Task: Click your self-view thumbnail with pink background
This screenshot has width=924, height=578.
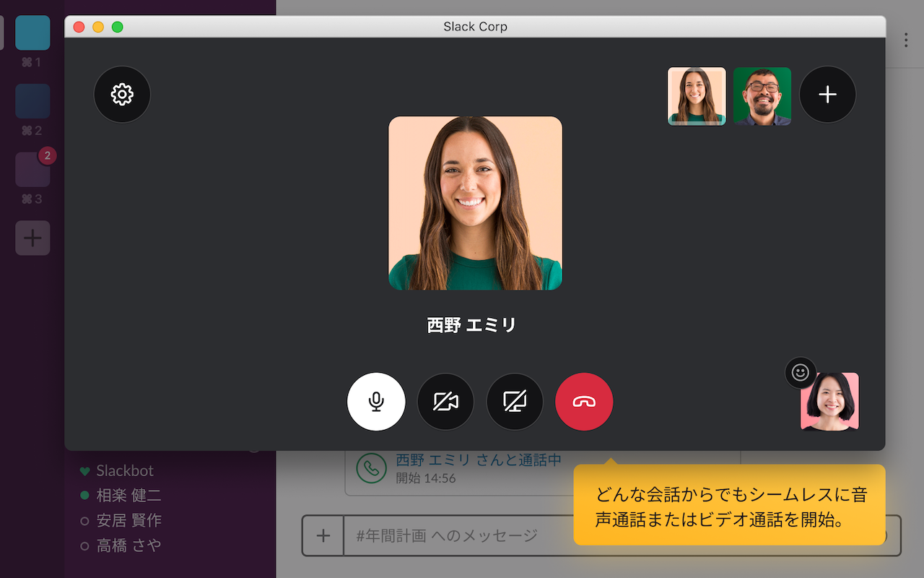Action: click(830, 402)
